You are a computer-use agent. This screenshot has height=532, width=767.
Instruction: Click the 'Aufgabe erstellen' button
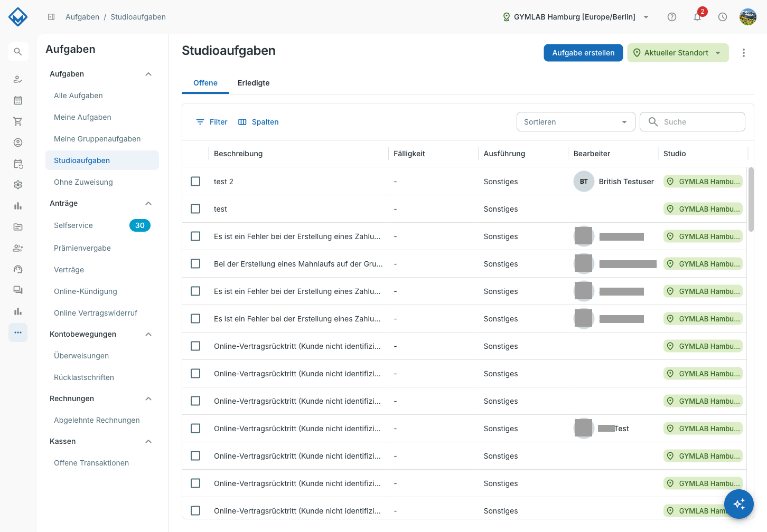583,53
